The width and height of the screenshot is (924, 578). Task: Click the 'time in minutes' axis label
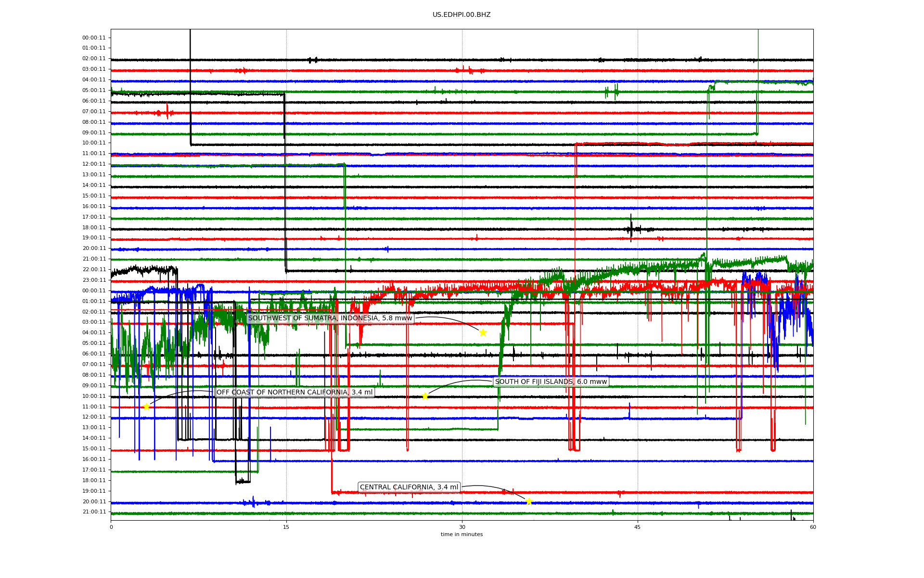(x=462, y=534)
